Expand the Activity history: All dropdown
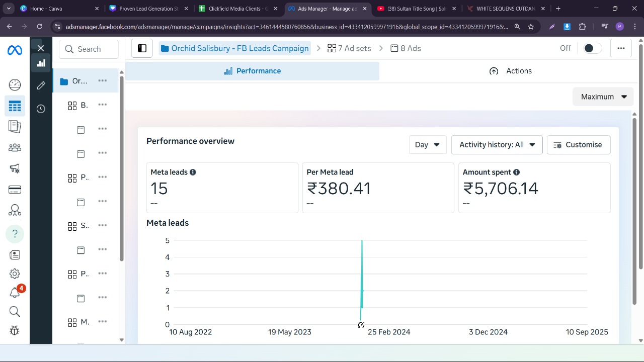Image resolution: width=644 pixels, height=362 pixels. point(497,145)
